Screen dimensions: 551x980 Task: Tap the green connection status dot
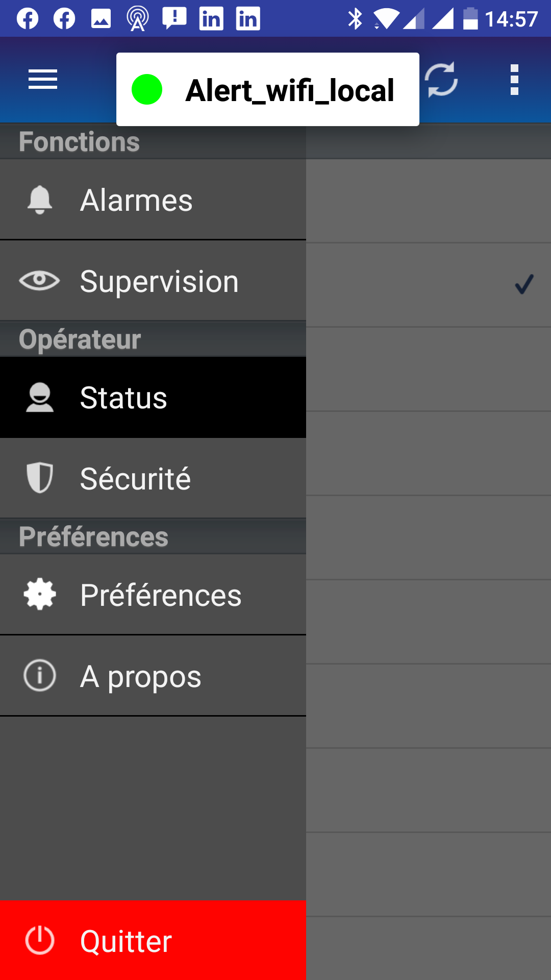[147, 89]
